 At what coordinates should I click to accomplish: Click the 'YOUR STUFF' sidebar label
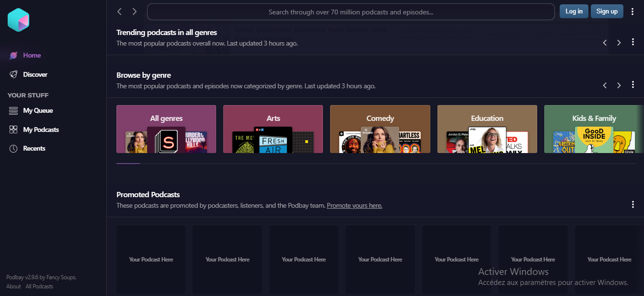(x=28, y=95)
